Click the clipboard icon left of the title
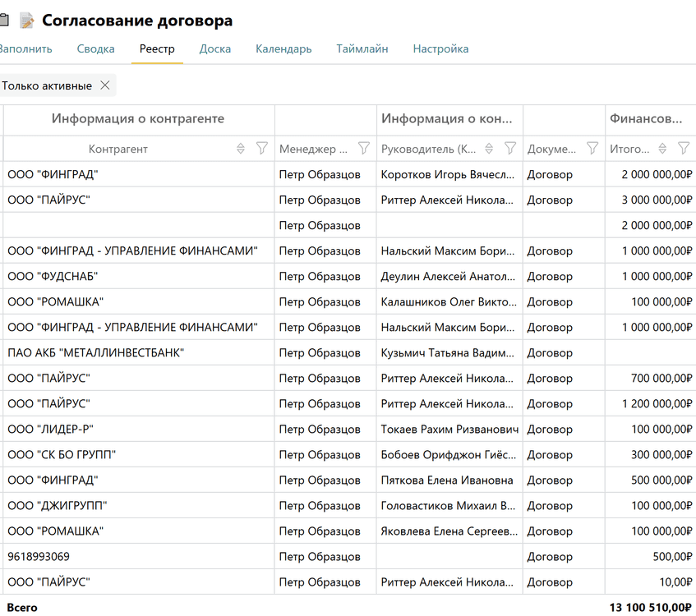Viewport: 696px width, 616px height. 3,21
